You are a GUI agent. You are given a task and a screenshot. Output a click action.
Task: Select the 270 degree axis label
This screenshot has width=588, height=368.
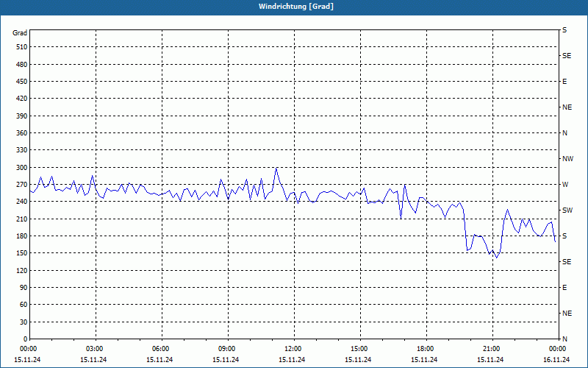pyautogui.click(x=22, y=185)
